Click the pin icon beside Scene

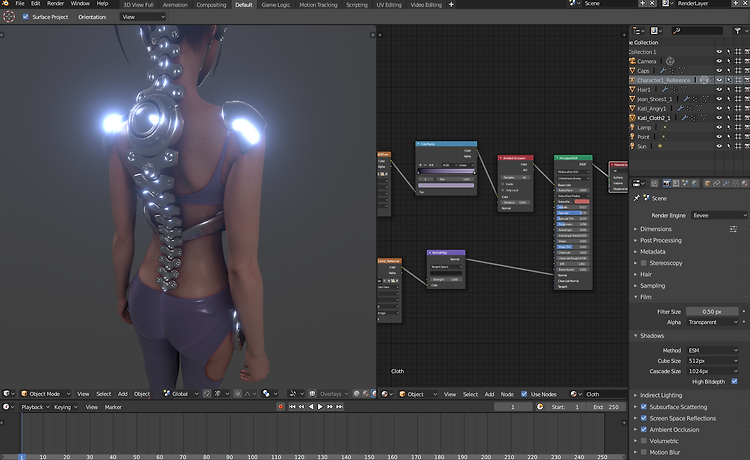click(x=637, y=198)
